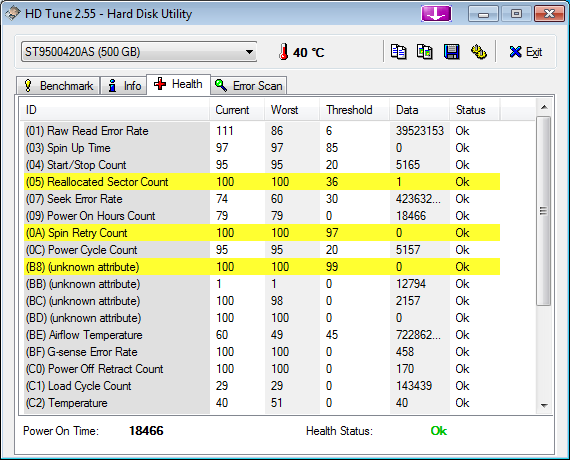Click the Power On Time value 18466
The height and width of the screenshot is (463, 571).
(146, 431)
